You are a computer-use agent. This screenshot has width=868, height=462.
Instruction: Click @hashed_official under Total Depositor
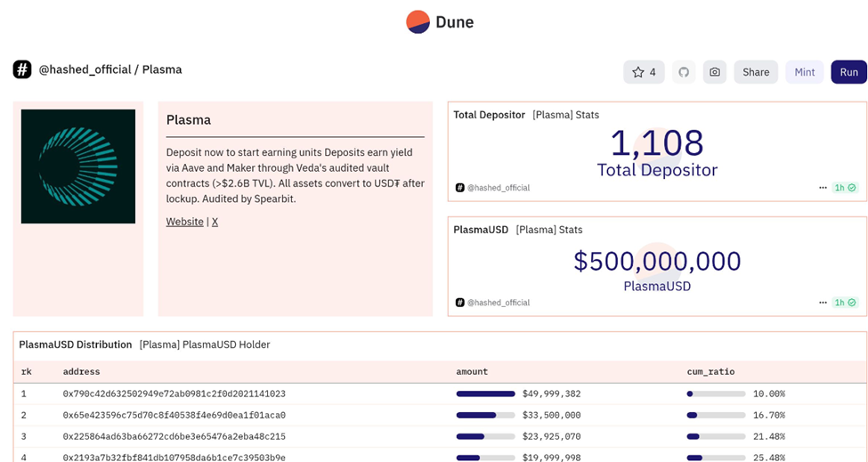[x=498, y=188]
